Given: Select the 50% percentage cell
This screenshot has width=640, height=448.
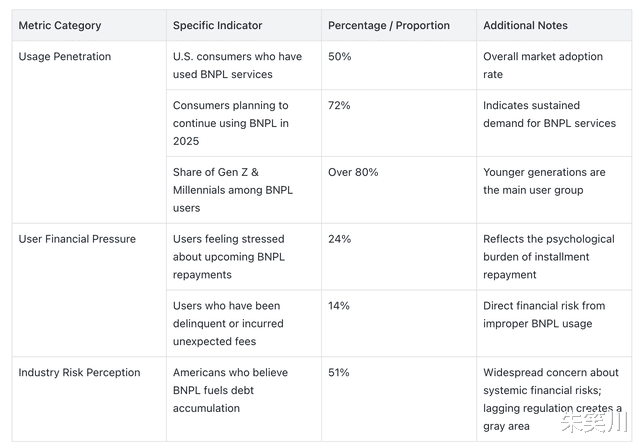Looking at the screenshot, I should pyautogui.click(x=340, y=57).
